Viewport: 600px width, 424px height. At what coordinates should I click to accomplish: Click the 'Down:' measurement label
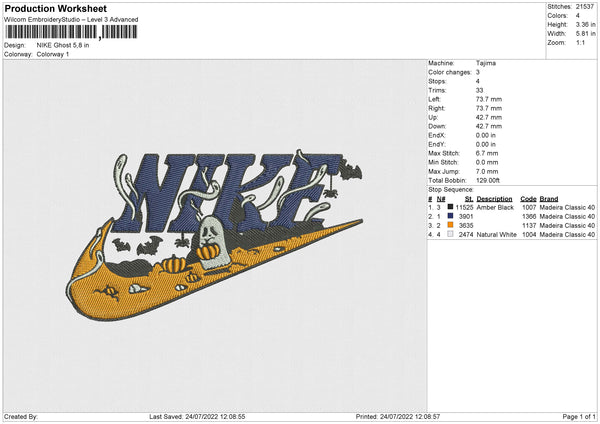(x=437, y=126)
